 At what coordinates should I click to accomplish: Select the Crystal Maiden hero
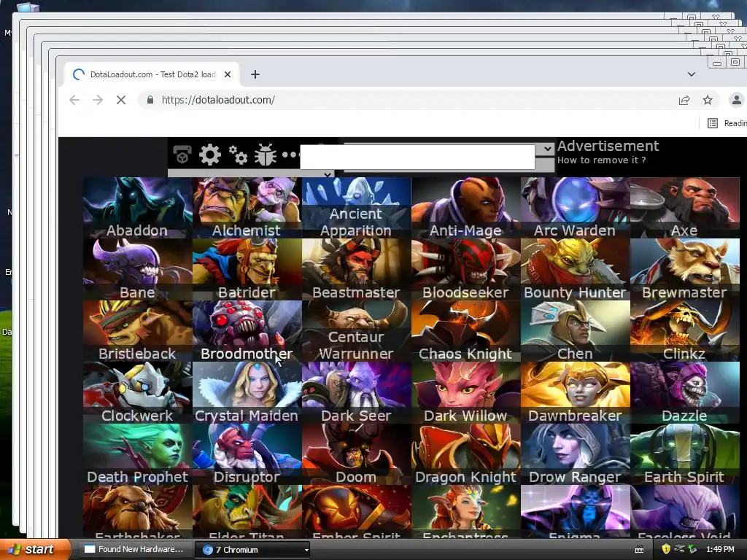247,392
